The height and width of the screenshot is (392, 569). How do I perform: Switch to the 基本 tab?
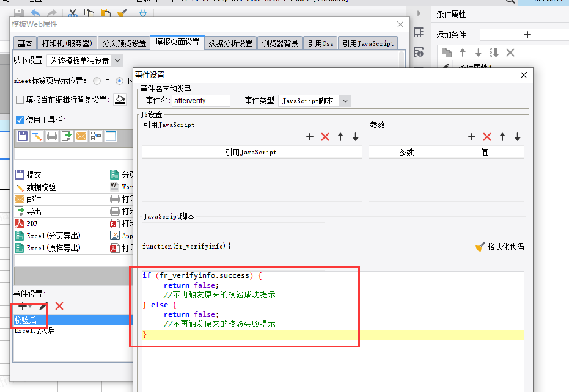(25, 43)
